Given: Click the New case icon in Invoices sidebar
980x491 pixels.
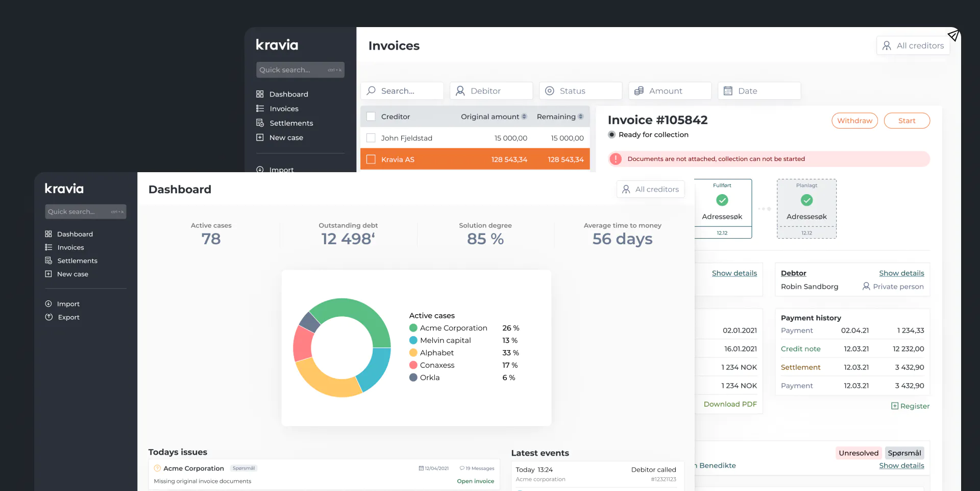Looking at the screenshot, I should [x=260, y=137].
